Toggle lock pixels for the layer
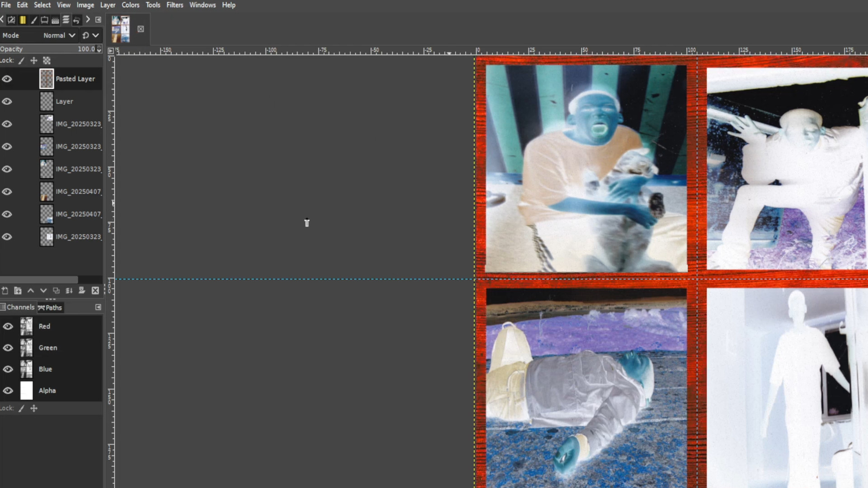This screenshot has height=488, width=868. 21,61
